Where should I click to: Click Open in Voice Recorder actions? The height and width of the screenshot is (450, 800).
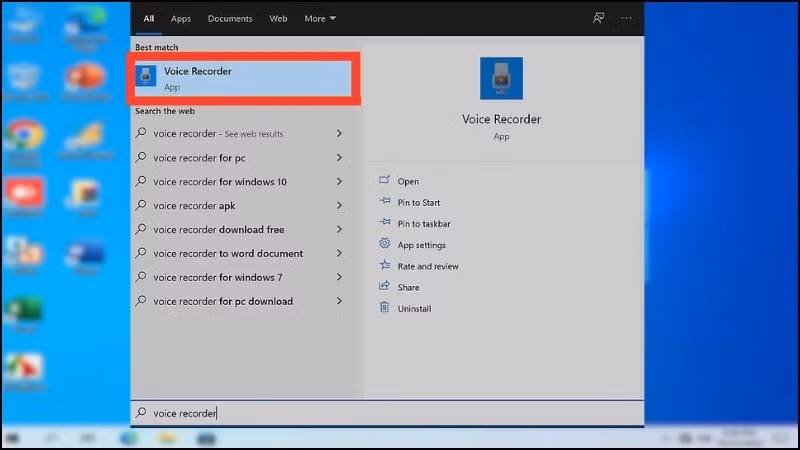tap(408, 181)
